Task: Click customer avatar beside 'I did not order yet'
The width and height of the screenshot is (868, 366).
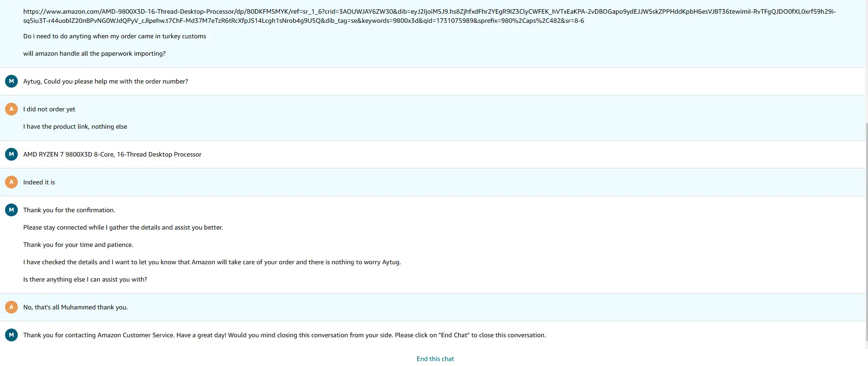Action: [11, 109]
